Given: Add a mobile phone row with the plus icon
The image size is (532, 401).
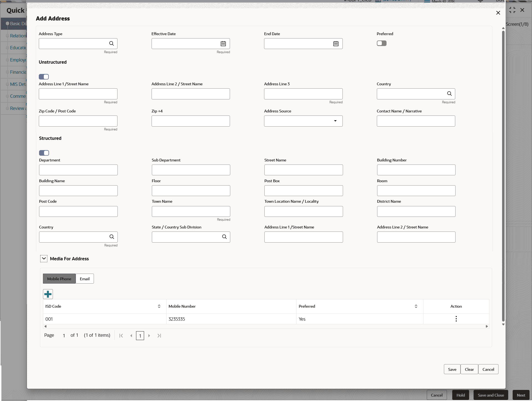Looking at the screenshot, I should click(48, 294).
